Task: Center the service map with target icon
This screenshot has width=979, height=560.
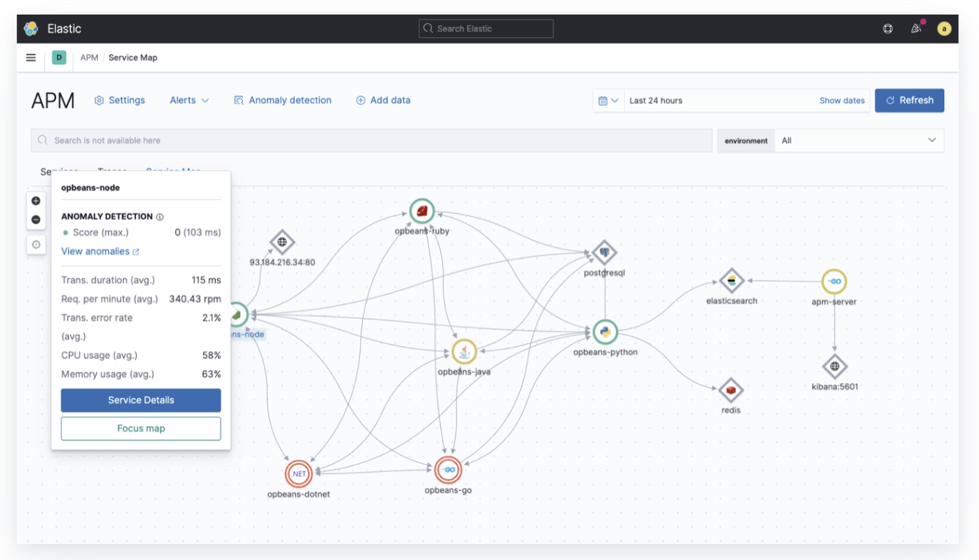Action: [36, 245]
